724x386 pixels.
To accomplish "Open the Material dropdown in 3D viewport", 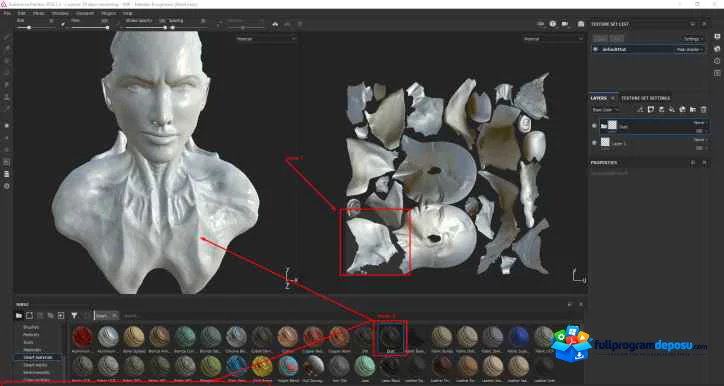I will [266, 39].
